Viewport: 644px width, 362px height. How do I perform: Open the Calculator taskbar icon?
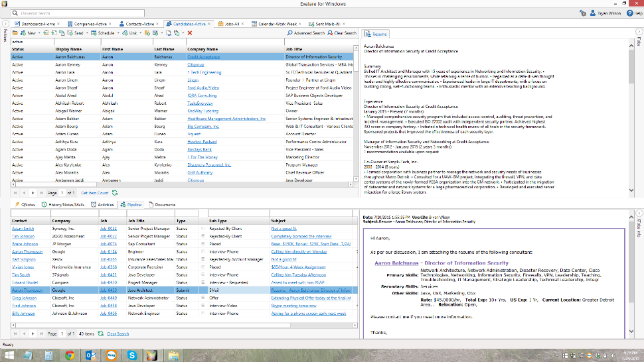[49, 355]
